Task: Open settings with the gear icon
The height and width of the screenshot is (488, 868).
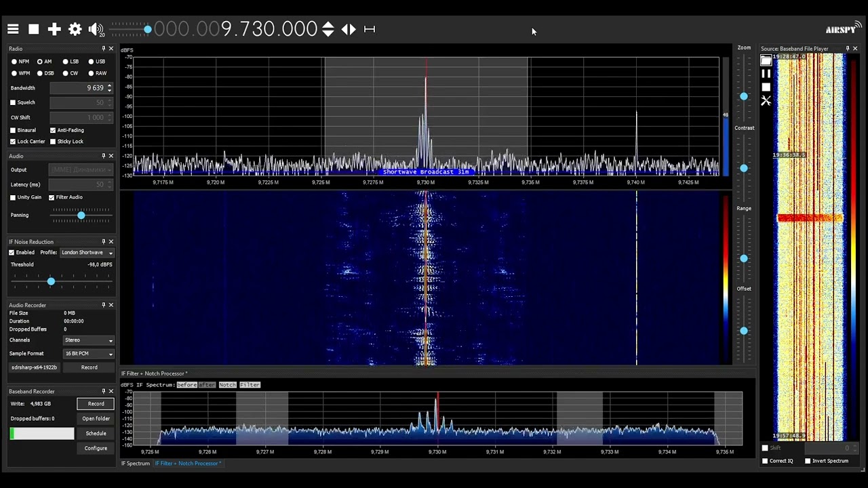Action: click(x=75, y=29)
